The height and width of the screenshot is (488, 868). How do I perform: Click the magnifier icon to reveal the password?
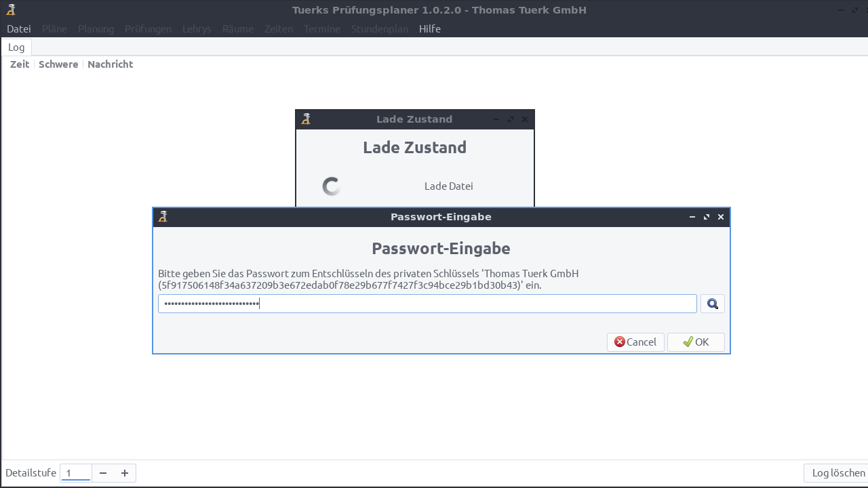click(x=713, y=304)
